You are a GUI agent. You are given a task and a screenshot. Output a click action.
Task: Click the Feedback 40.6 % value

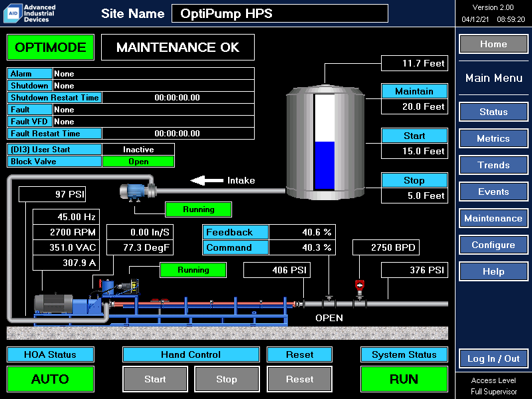tap(302, 232)
